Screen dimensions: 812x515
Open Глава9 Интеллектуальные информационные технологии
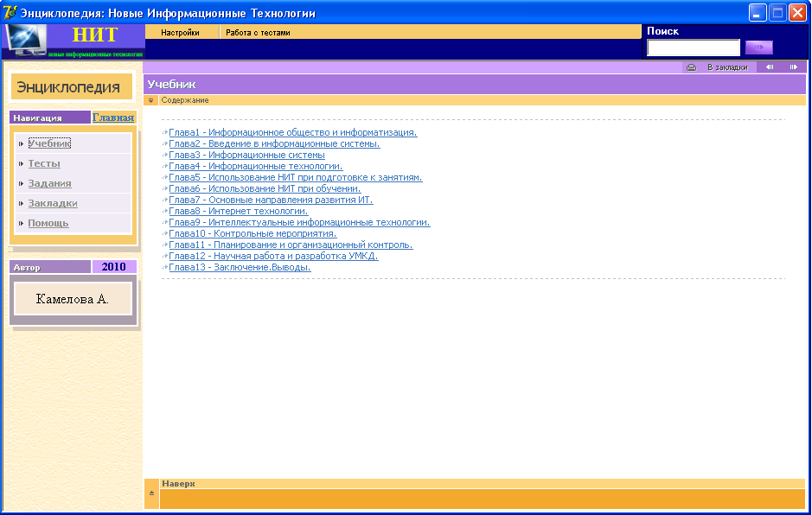pos(299,223)
